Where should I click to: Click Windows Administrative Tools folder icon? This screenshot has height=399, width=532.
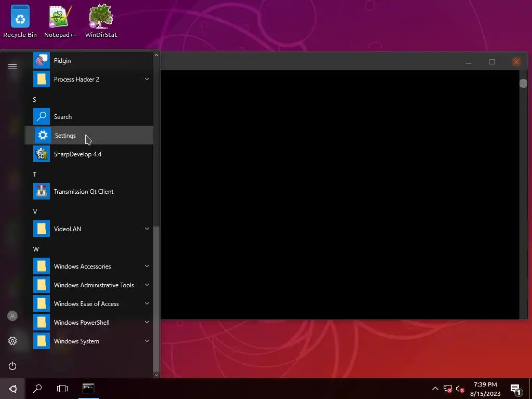[x=42, y=285]
